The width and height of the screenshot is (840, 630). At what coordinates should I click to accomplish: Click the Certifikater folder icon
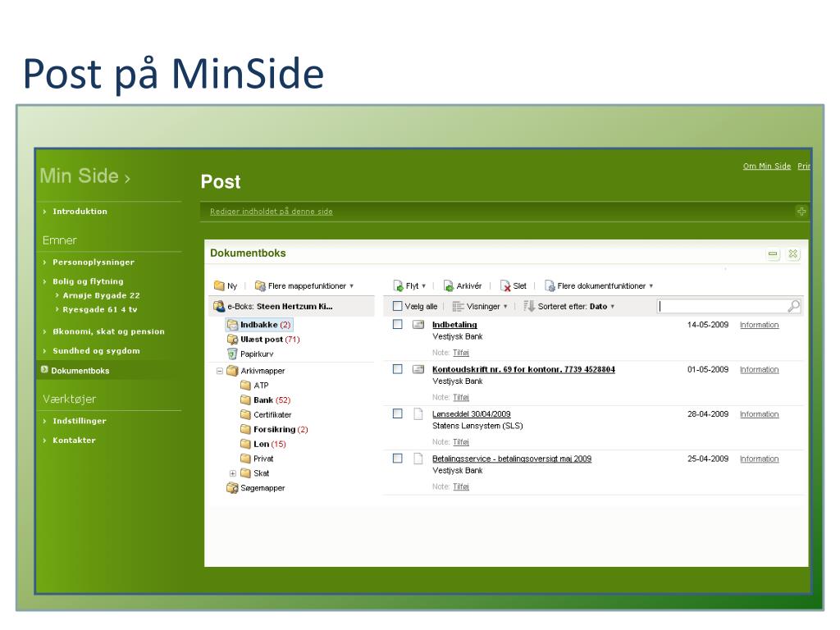(x=246, y=414)
